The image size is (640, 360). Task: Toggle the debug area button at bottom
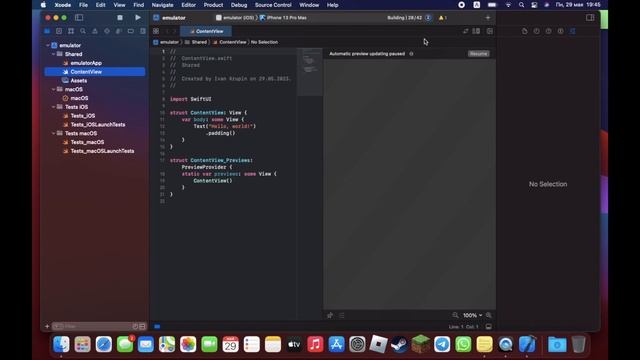point(489,327)
